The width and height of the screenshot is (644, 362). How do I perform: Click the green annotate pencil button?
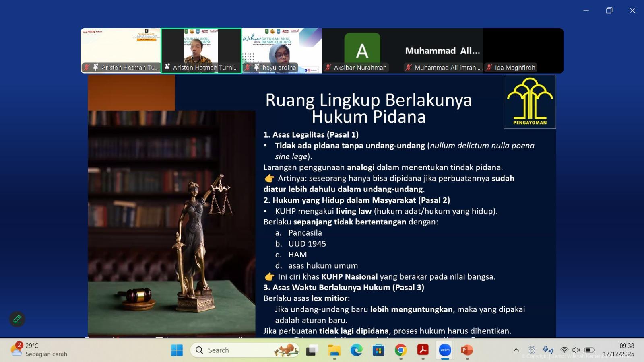[17, 319]
